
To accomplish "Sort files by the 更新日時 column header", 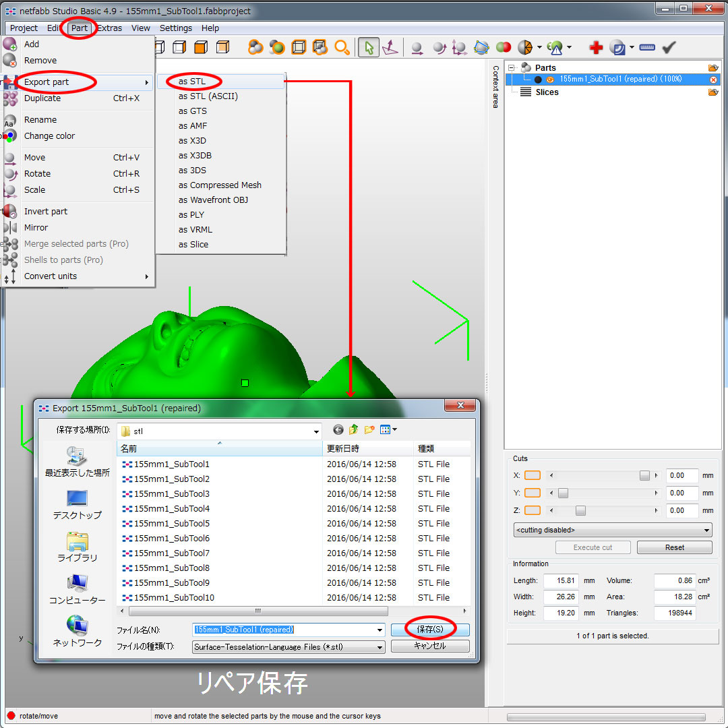I will coord(368,449).
